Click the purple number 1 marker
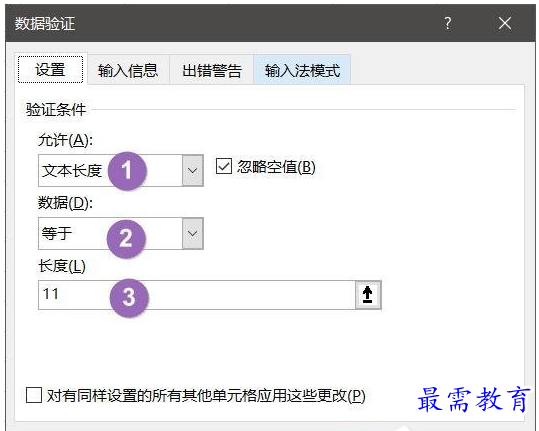This screenshot has width=539, height=431. coord(127,170)
